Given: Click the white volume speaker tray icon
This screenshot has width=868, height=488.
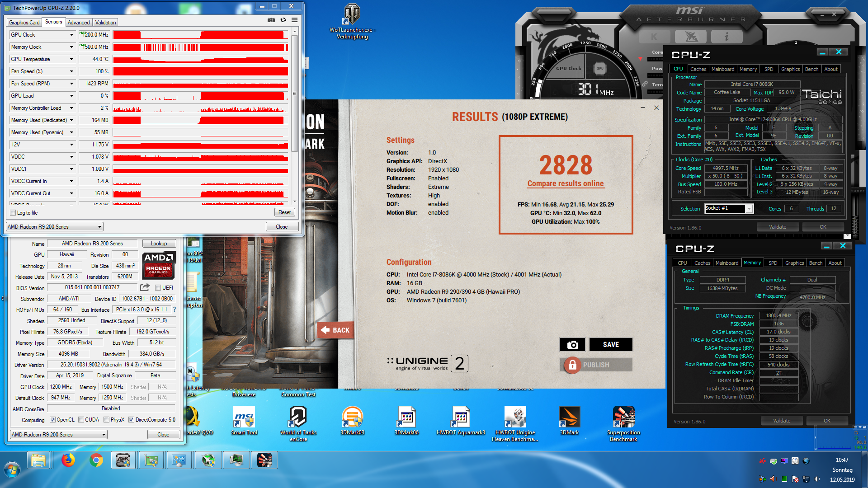Looking at the screenshot, I should coord(817,479).
